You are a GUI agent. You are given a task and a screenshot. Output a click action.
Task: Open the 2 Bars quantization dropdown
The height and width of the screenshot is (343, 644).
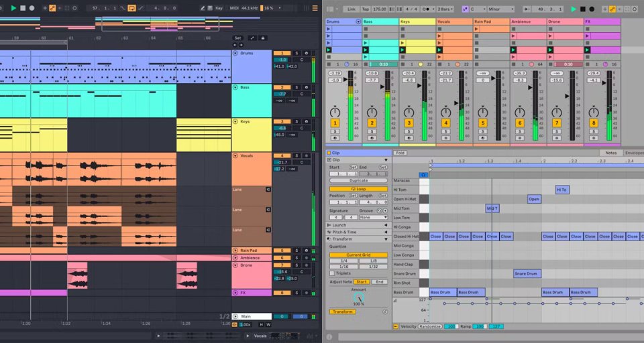click(x=445, y=9)
